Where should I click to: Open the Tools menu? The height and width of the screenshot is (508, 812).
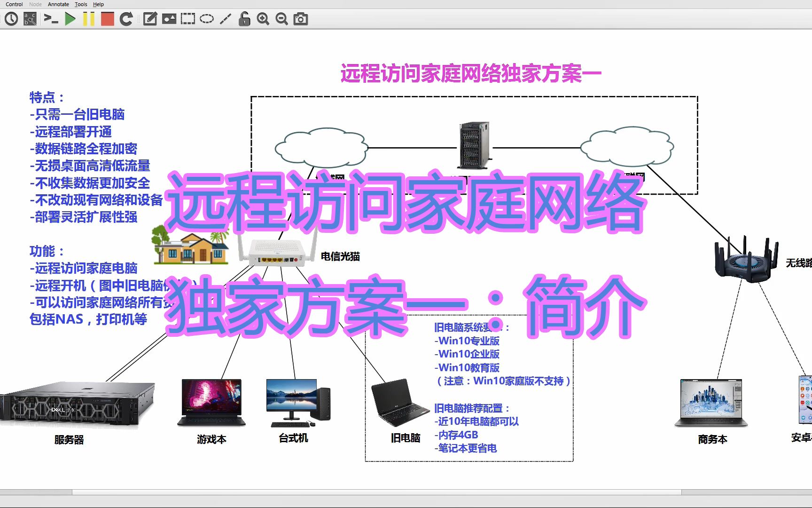tap(81, 4)
